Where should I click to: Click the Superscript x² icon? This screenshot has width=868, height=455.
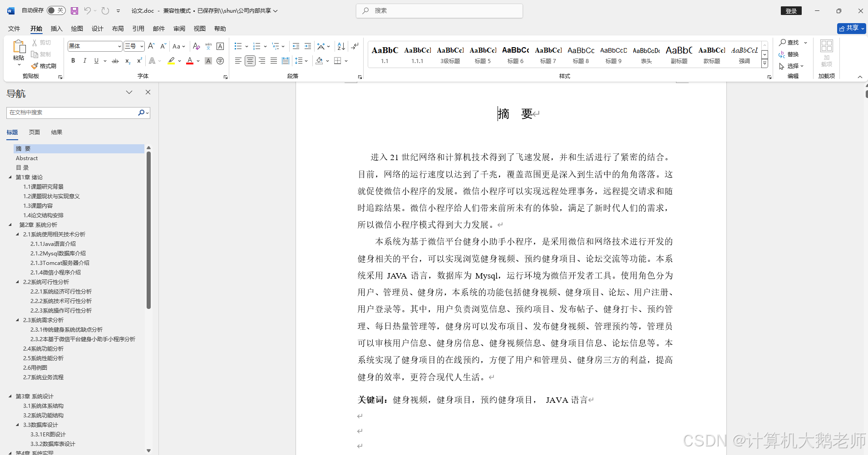pos(139,61)
